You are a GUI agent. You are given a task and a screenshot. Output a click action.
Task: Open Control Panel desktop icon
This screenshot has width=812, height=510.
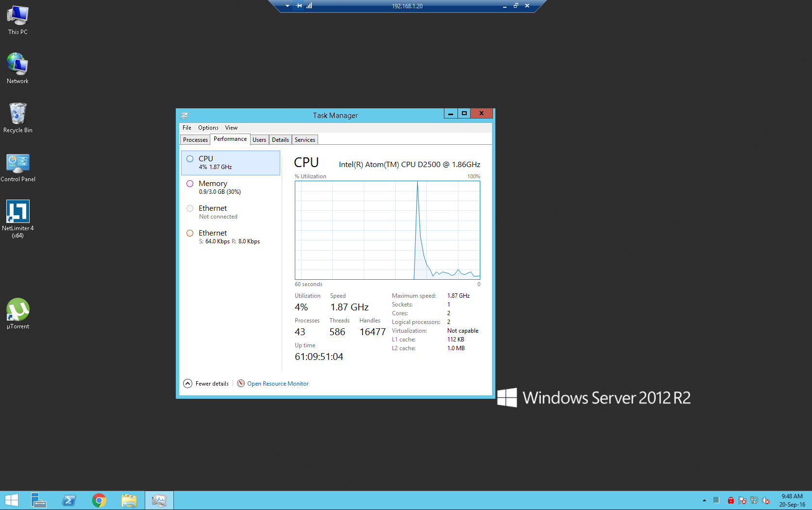[x=18, y=167]
